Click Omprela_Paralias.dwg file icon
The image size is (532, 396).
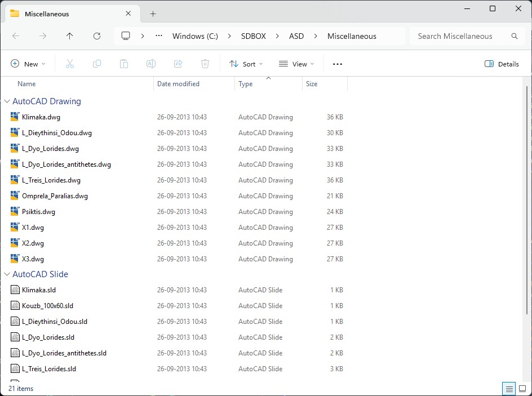click(x=15, y=195)
